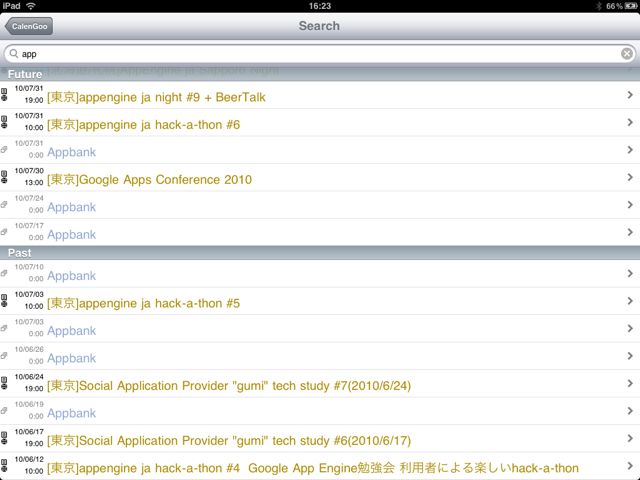Image resolution: width=640 pixels, height=480 pixels.
Task: Open gumi tech study #6 event
Action: [320, 438]
